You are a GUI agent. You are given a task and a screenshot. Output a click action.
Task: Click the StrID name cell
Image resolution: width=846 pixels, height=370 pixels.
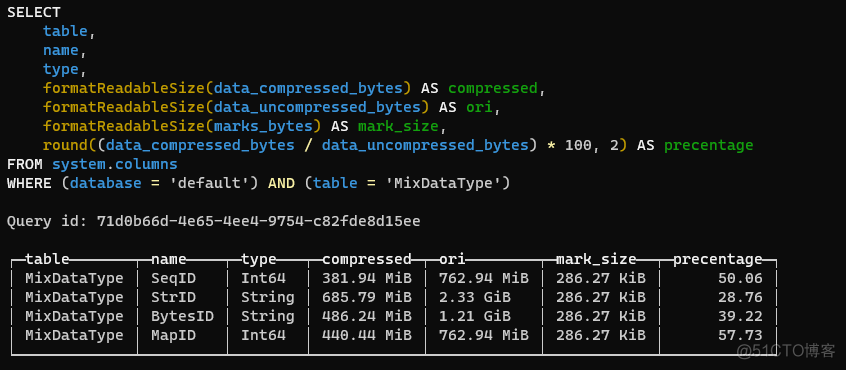(x=173, y=297)
